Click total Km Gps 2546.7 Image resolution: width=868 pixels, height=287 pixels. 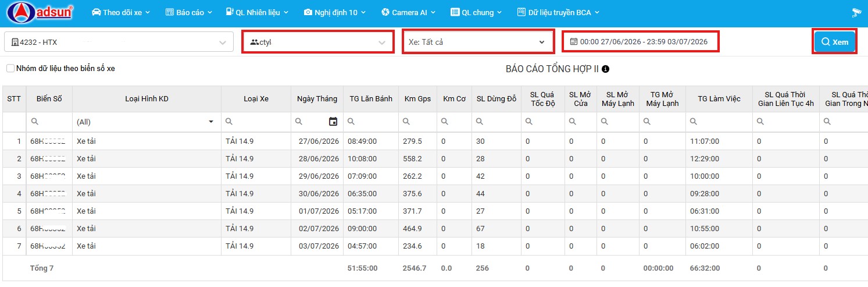coord(415,268)
